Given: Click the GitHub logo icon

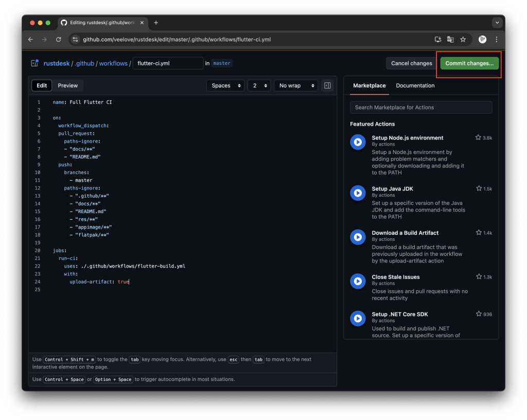Looking at the screenshot, I should click(63, 23).
